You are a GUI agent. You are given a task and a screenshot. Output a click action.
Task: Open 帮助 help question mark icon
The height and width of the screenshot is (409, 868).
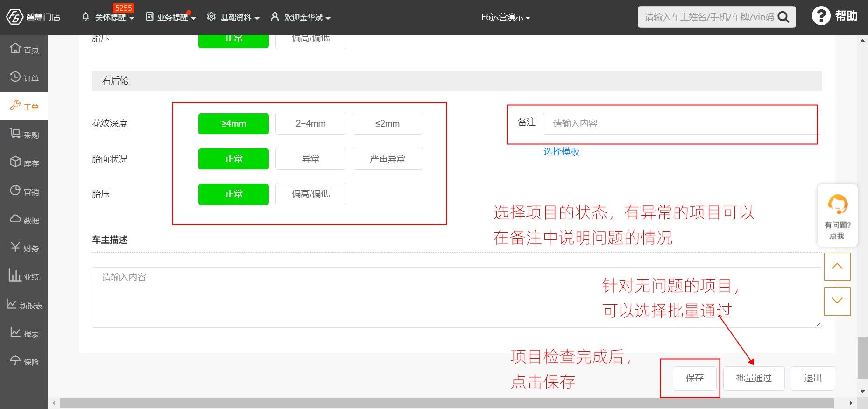(x=821, y=16)
